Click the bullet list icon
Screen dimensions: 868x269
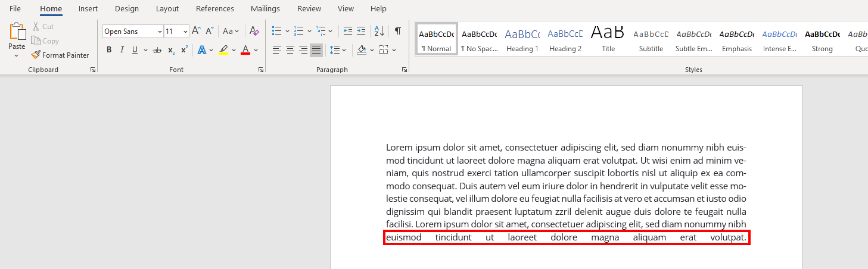(276, 31)
